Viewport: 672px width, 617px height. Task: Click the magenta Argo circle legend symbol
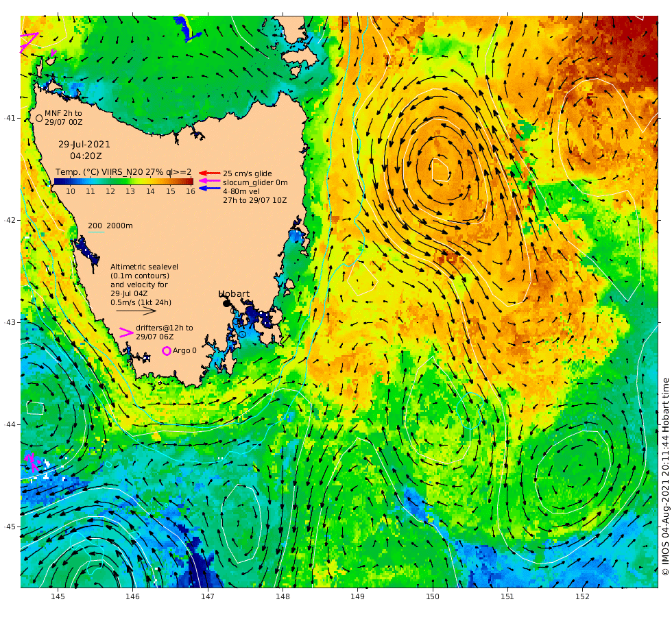(x=166, y=351)
